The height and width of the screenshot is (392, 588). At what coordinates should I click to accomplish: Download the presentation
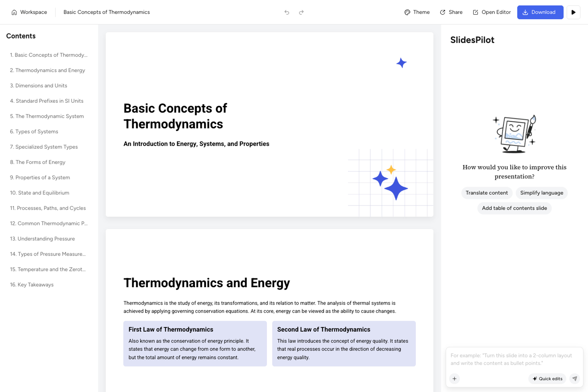(540, 12)
